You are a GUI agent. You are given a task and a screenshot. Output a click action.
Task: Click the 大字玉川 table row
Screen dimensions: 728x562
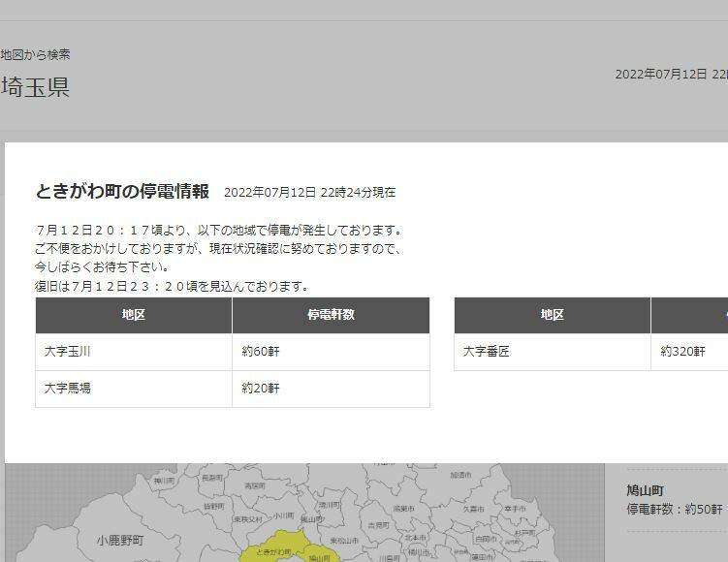pos(232,352)
